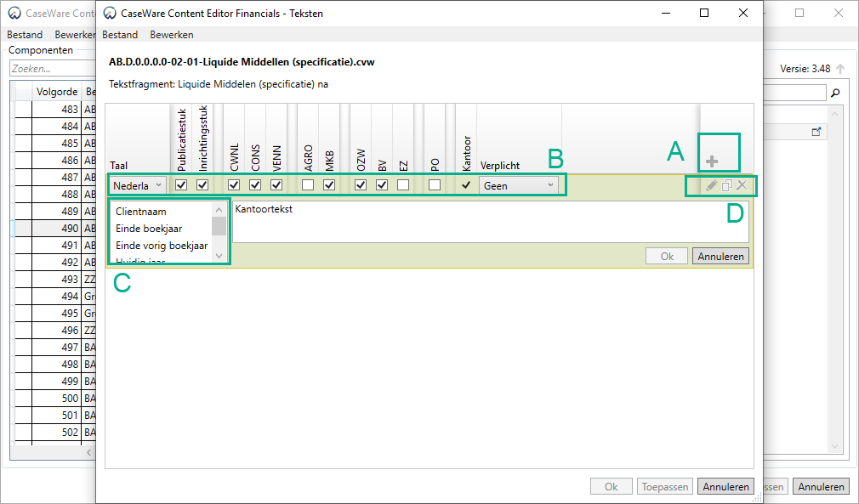This screenshot has height=504, width=859.
Task: Select row 502 in the component list
Action: (55, 432)
